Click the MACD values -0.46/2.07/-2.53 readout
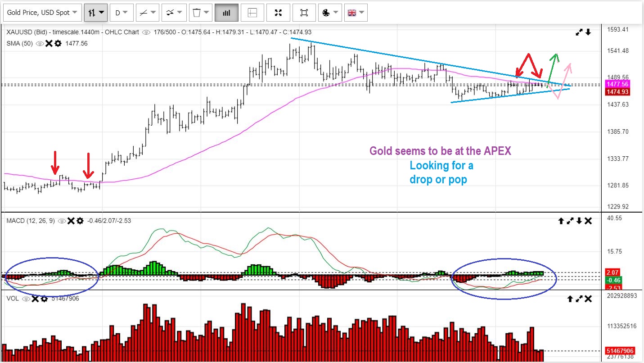644x363 pixels. coord(109,221)
